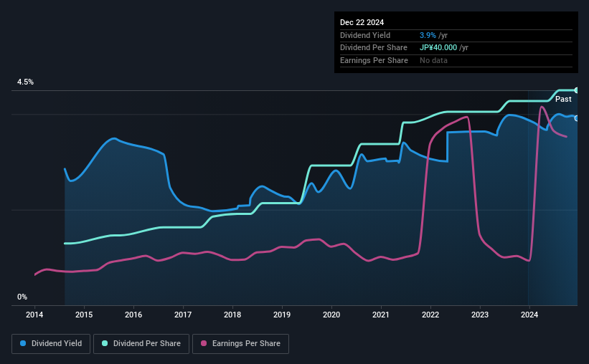Click the 2024 x-axis label

click(529, 315)
